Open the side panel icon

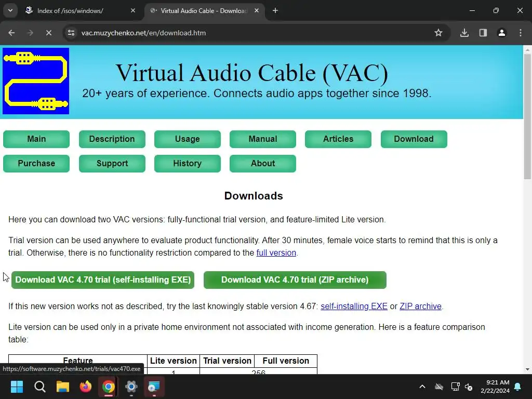click(483, 33)
